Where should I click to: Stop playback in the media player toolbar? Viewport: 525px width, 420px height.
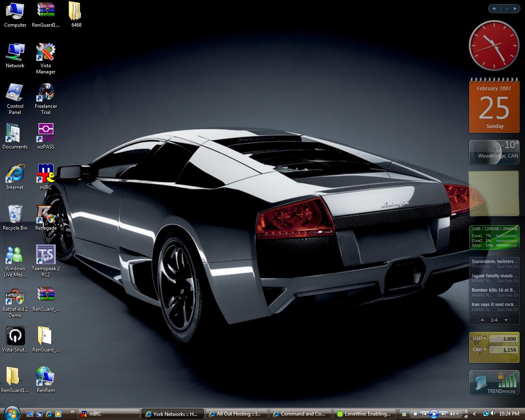coord(415,414)
